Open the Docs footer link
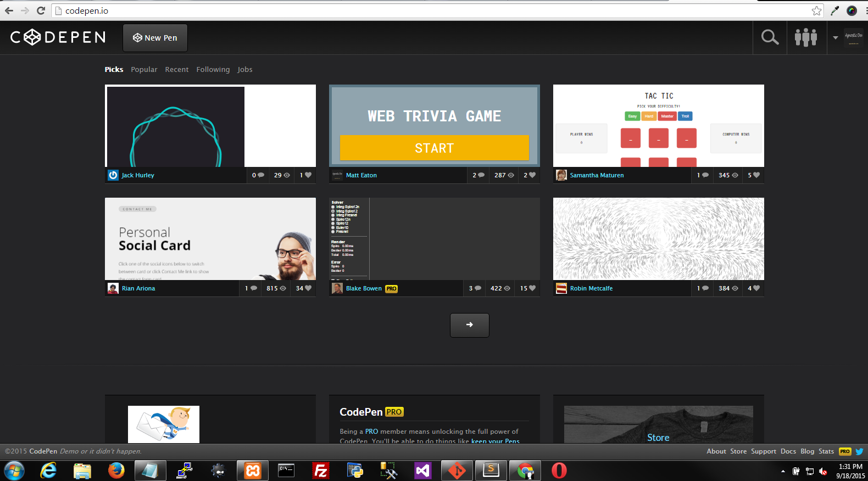The width and height of the screenshot is (868, 481). click(788, 451)
